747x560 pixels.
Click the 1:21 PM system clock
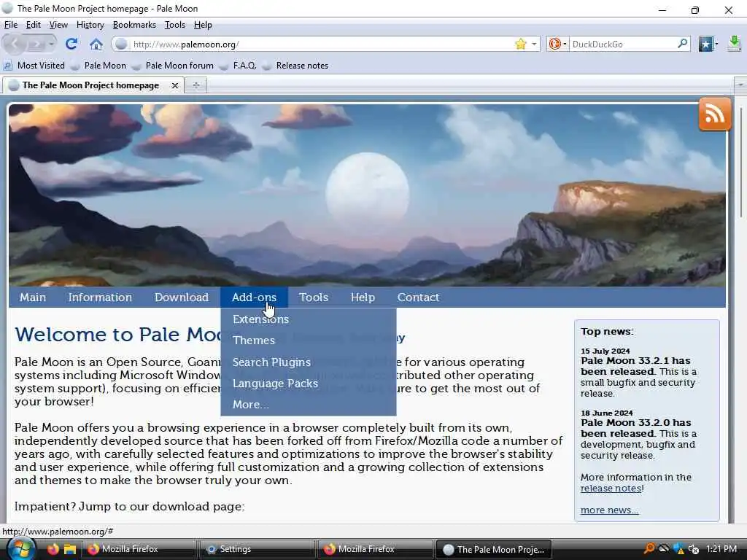(721, 548)
